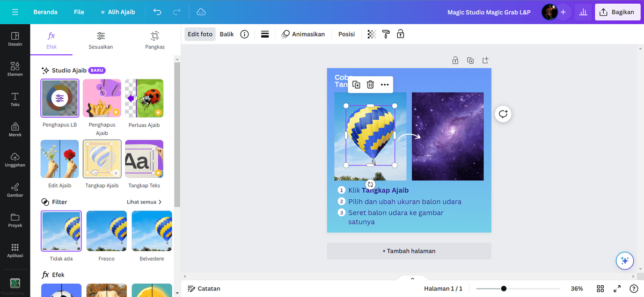Select the copy style paint roller
Image resolution: width=644 pixels, height=297 pixels.
pyautogui.click(x=386, y=34)
